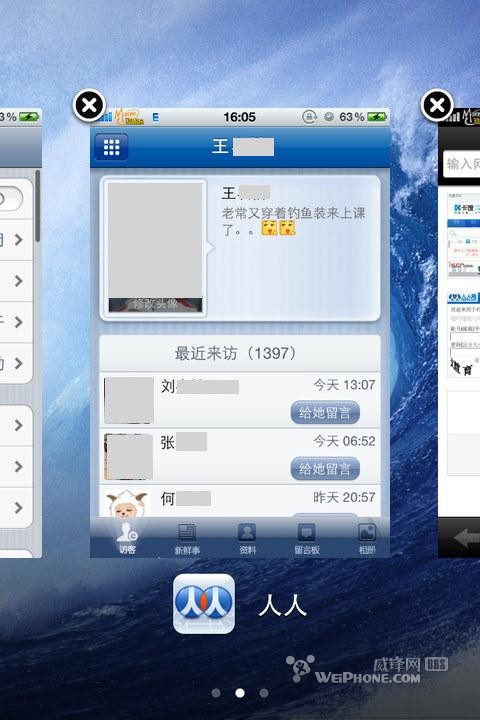Switch to the 新鲜事 tab
Viewport: 480px width, 720px height.
[186, 539]
